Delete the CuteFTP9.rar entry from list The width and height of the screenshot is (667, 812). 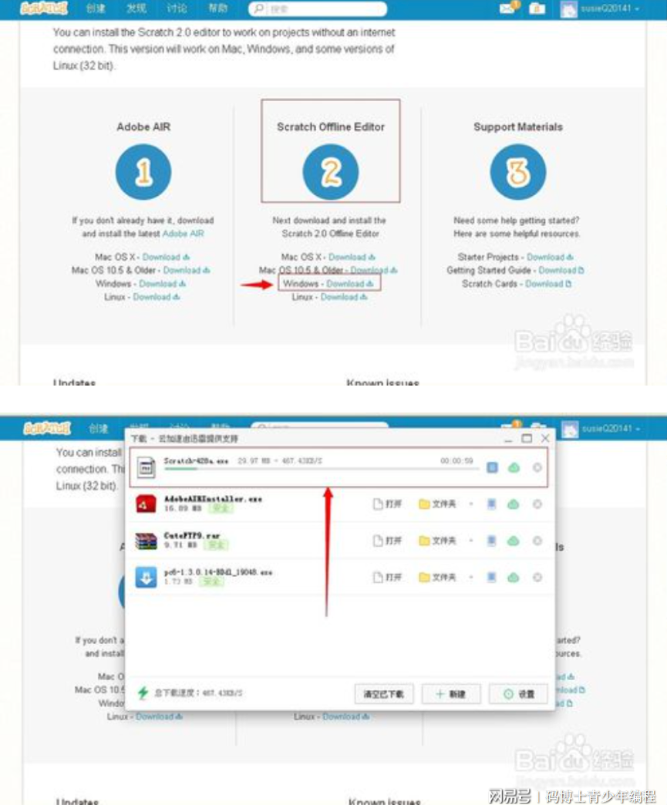click(537, 541)
